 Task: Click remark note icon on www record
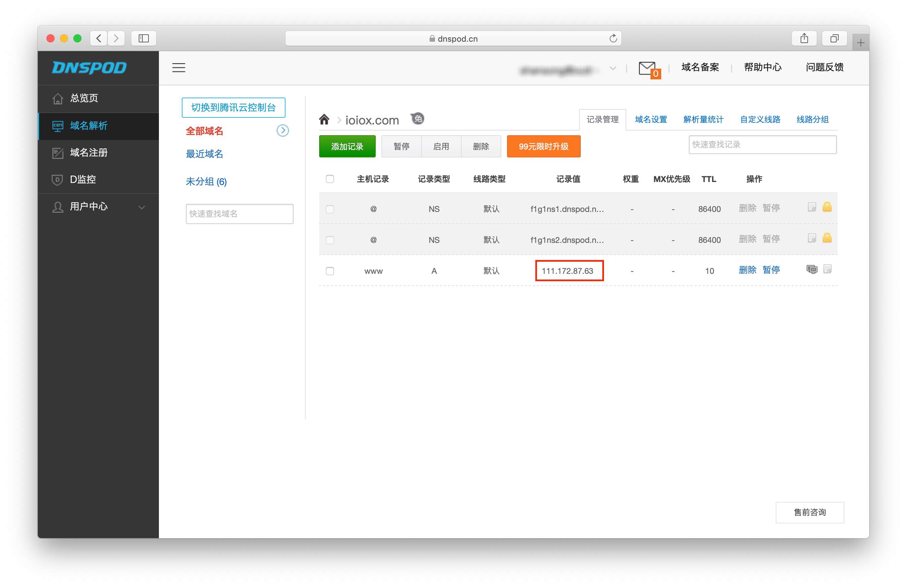pyautogui.click(x=827, y=270)
